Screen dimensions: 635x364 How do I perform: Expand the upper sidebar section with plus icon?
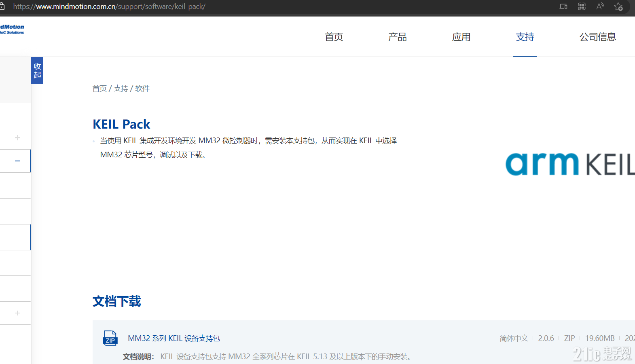[x=17, y=138]
